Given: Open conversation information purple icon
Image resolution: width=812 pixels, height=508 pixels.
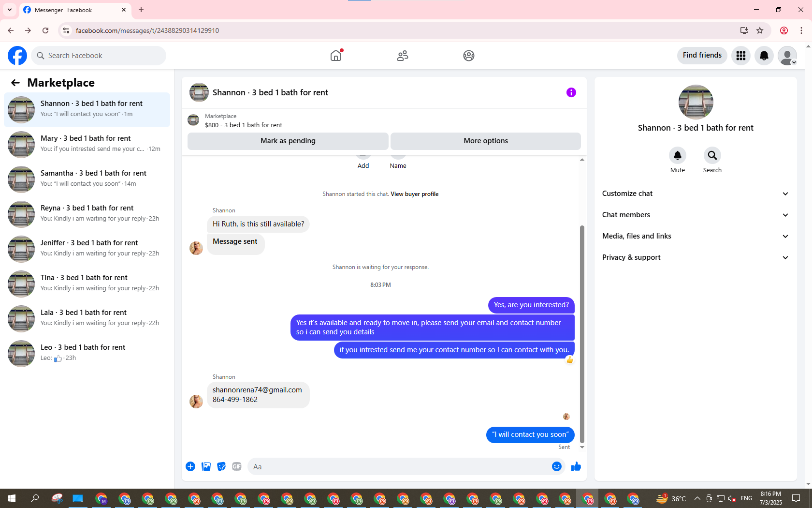Looking at the screenshot, I should 571,92.
